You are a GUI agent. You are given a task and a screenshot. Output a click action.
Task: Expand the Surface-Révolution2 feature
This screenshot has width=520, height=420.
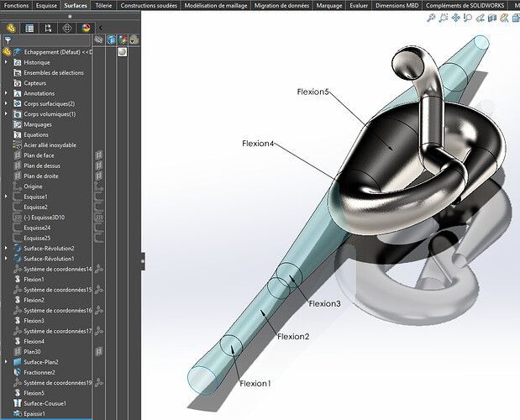point(7,249)
